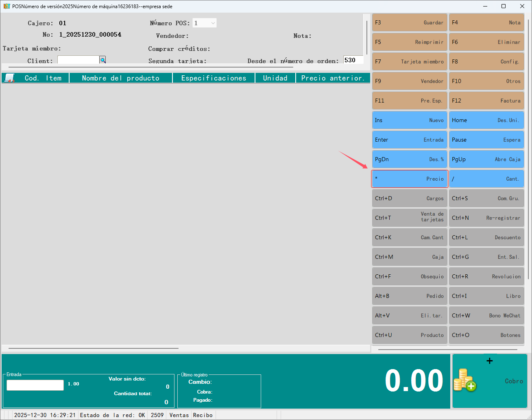This screenshot has height=420, width=532.
Task: Click PgUp Abre Caja button
Action: coord(486,159)
